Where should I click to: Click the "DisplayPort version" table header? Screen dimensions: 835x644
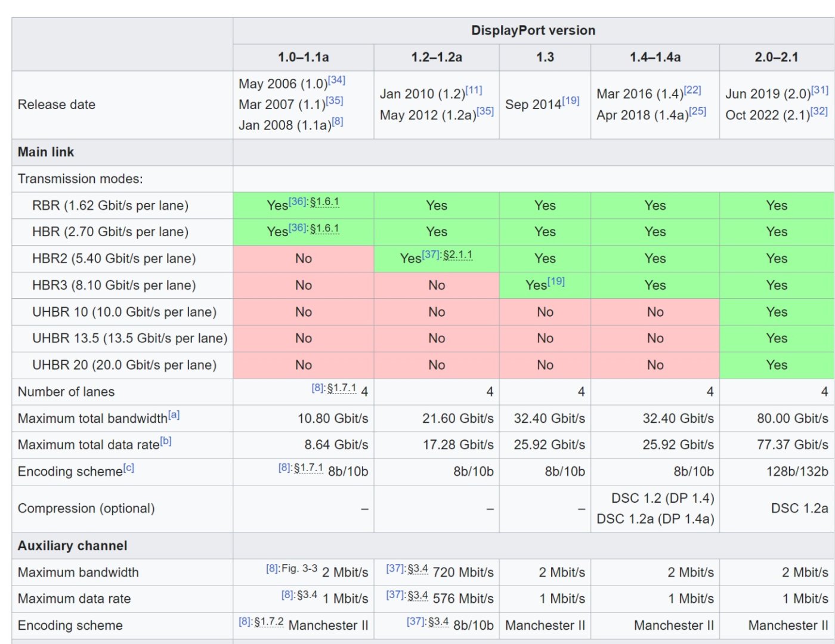533,30
